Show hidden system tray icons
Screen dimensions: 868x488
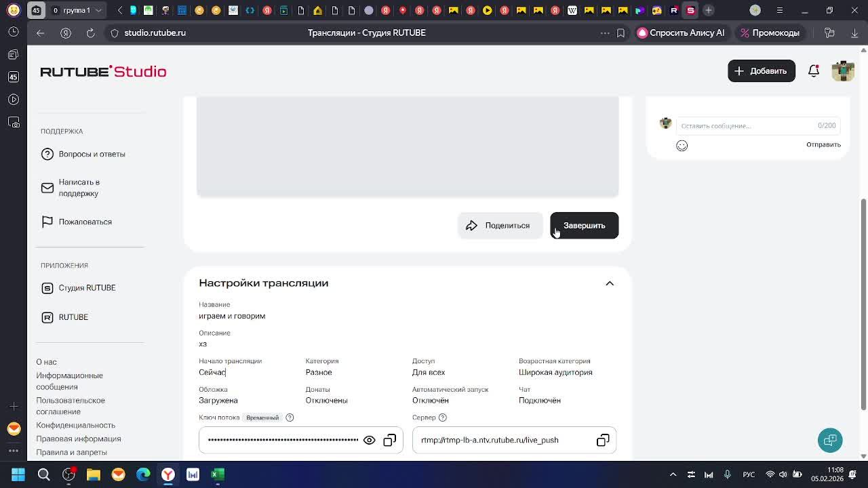click(x=673, y=474)
